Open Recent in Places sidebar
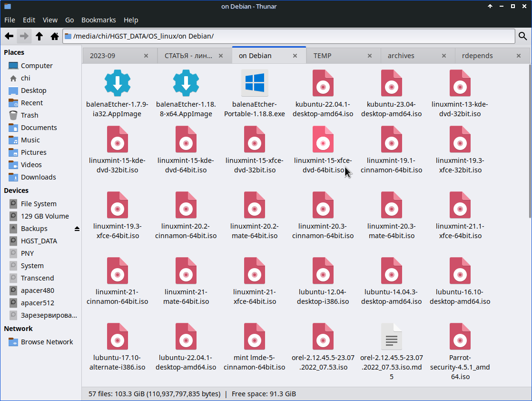Screen dimensions: 532x401 click(x=31, y=103)
